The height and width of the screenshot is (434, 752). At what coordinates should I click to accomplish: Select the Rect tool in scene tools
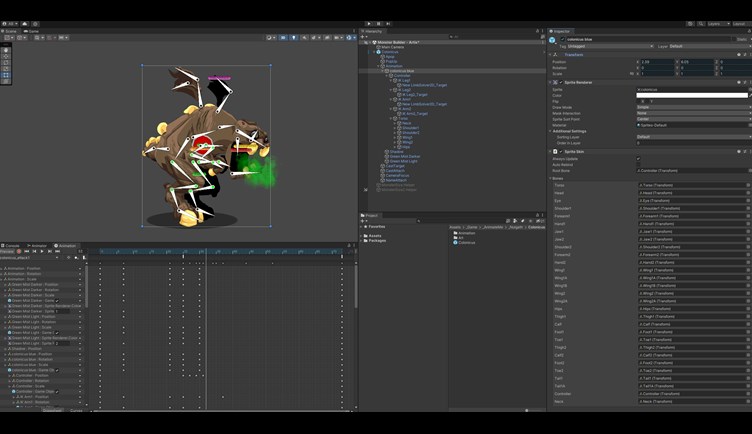tap(6, 75)
